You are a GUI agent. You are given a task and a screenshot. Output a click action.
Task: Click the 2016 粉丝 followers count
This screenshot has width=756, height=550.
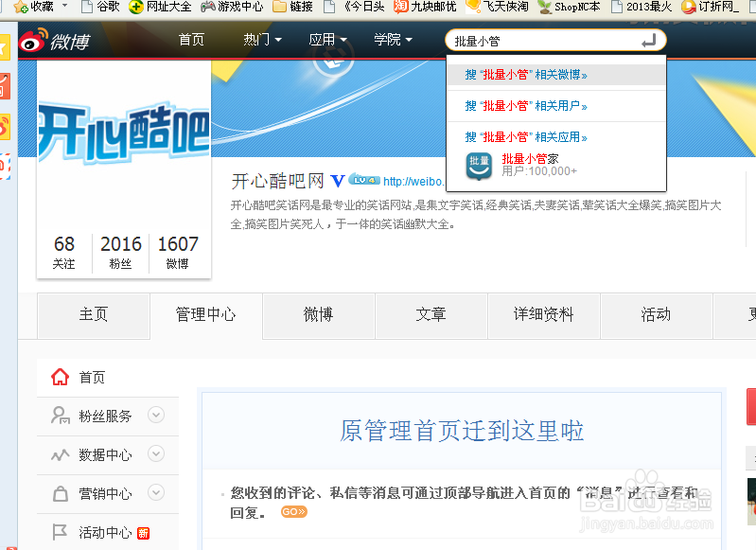coord(120,252)
